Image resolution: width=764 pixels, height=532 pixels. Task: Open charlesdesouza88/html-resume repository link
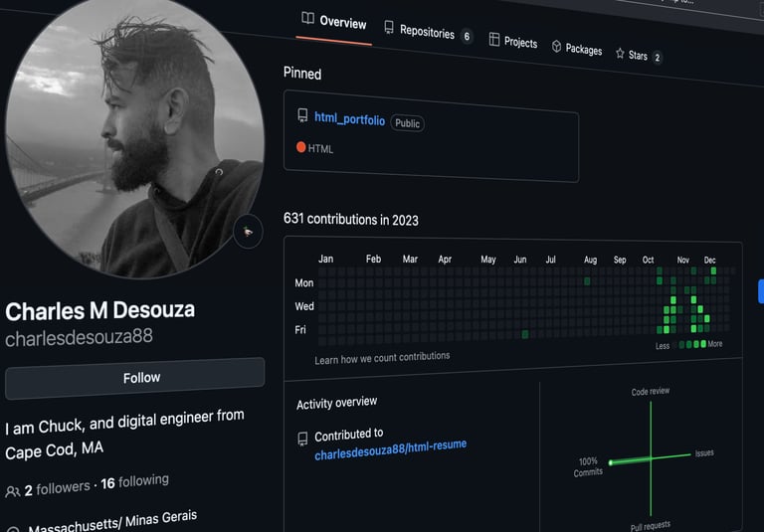390,450
